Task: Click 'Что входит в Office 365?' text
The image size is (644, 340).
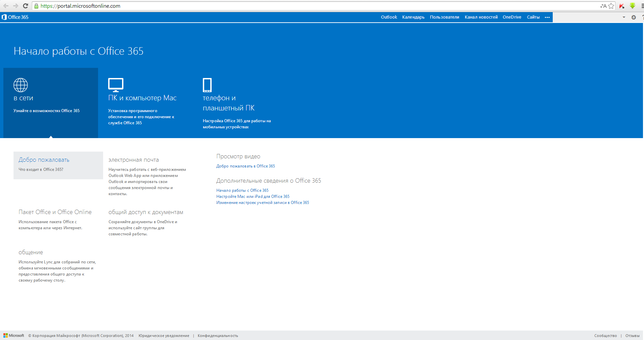Action: coord(41,169)
